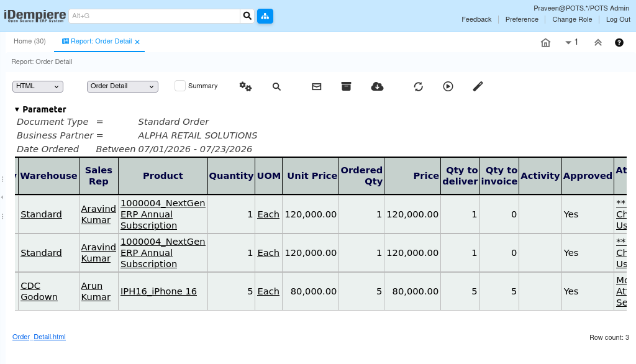The width and height of the screenshot is (636, 364).
Task: Switch to the Home (30) tab
Action: click(30, 42)
